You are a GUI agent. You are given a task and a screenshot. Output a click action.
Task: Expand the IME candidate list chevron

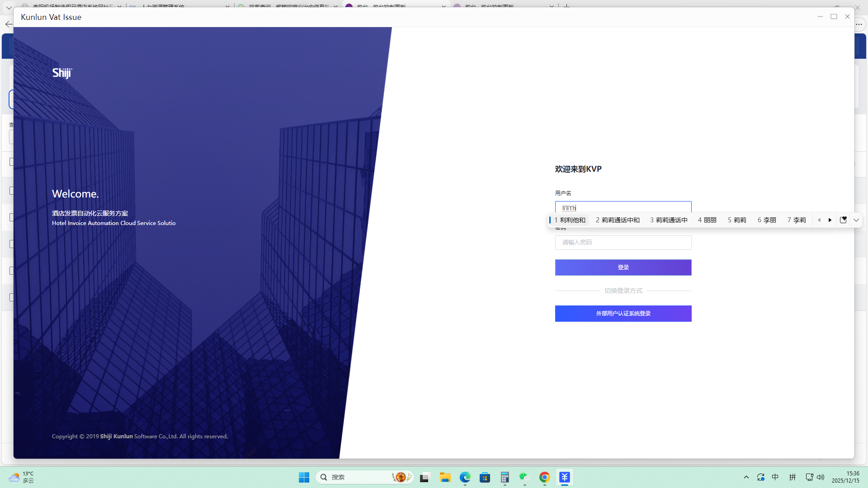pos(856,220)
